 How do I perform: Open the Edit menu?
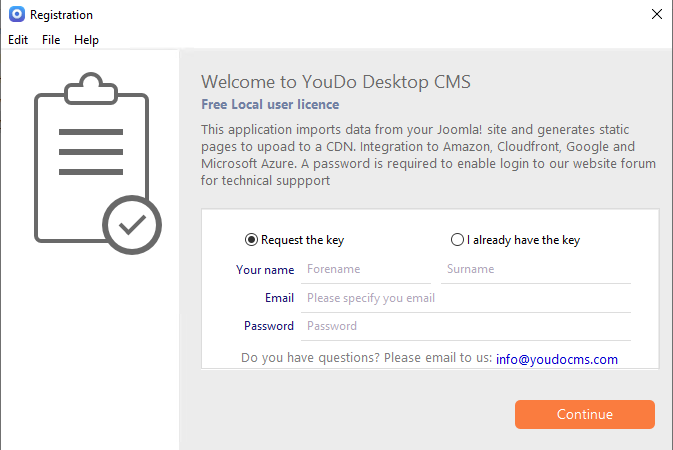[x=18, y=40]
